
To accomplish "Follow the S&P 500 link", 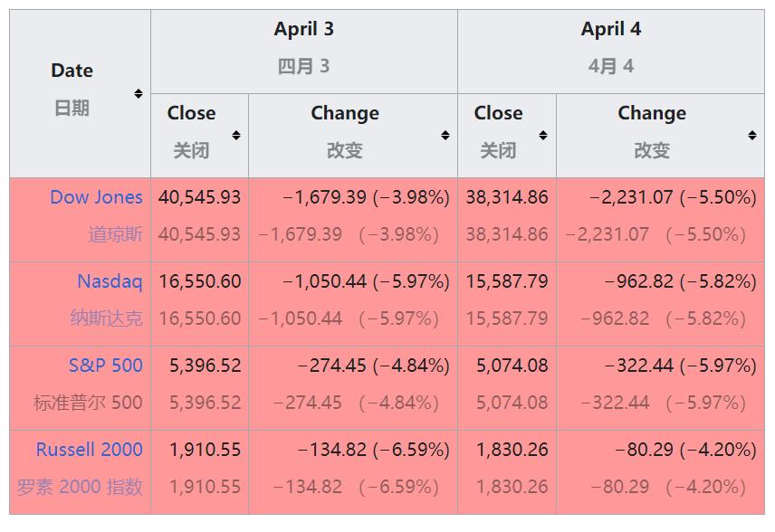I will 106,366.
